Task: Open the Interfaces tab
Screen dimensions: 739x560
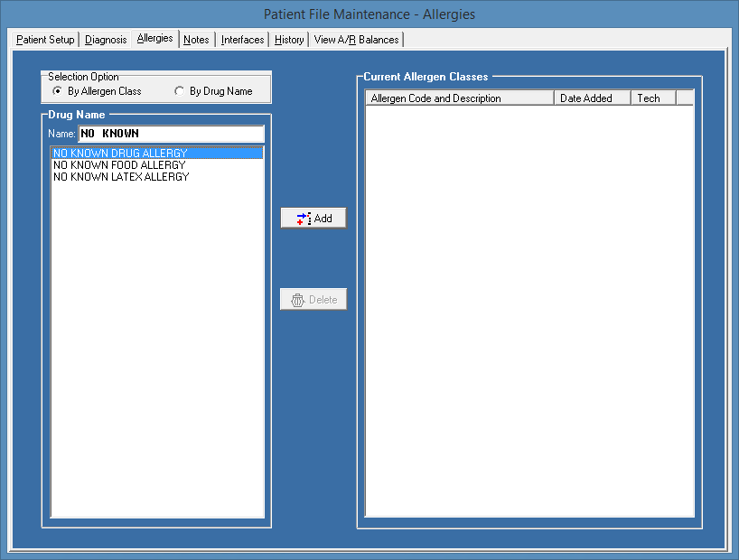Action: [x=242, y=39]
